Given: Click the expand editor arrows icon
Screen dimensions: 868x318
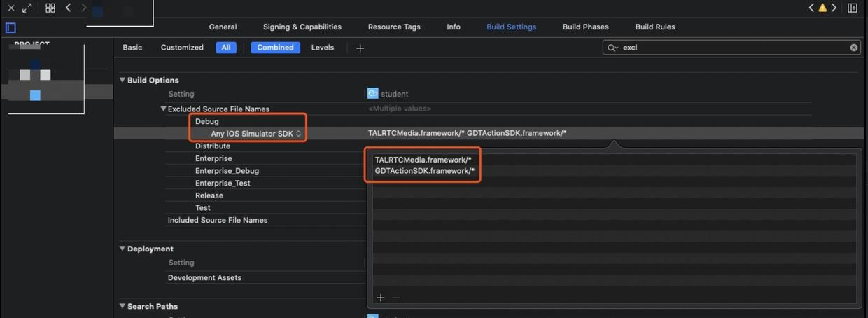Looking at the screenshot, I should click(27, 8).
